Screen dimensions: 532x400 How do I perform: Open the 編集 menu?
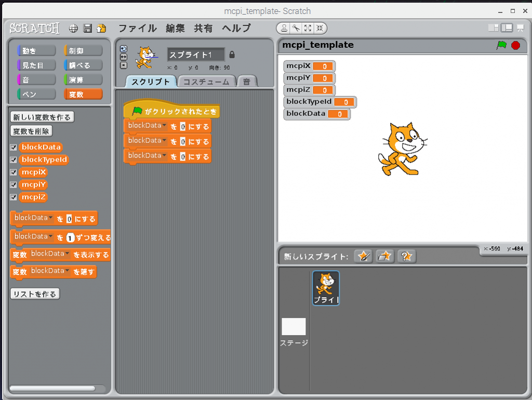pos(175,28)
